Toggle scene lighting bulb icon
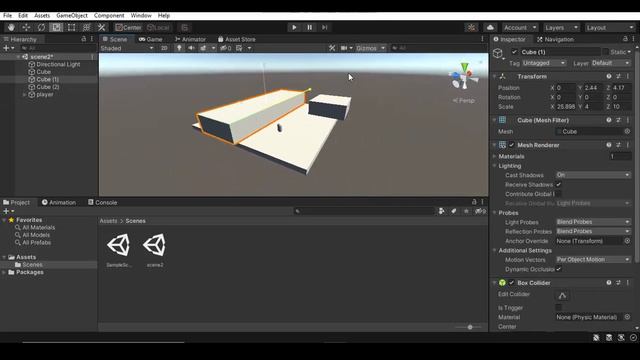Viewport: 640px width, 360px height. pyautogui.click(x=179, y=48)
